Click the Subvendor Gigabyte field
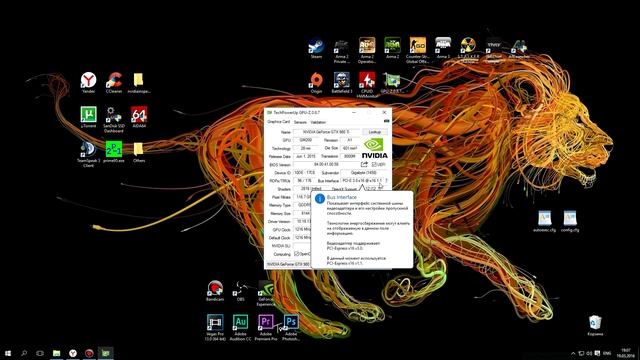Screen dimensions: 640x360 [x=364, y=173]
